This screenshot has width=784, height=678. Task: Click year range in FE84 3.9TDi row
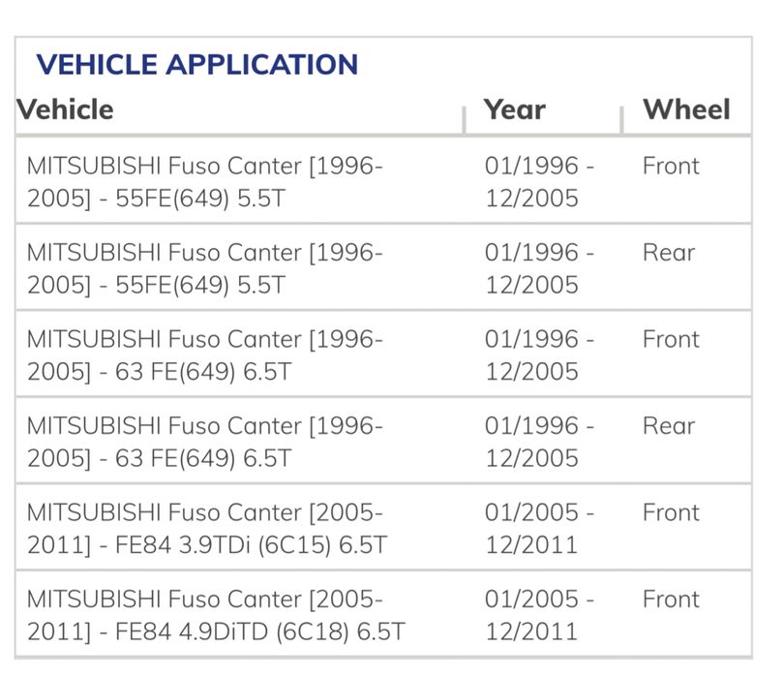[x=539, y=528]
